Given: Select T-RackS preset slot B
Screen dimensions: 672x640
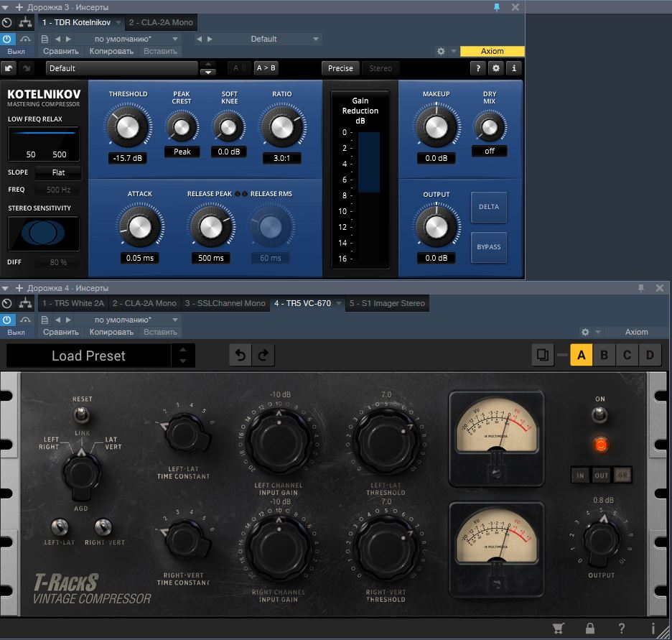Looking at the screenshot, I should click(x=604, y=355).
